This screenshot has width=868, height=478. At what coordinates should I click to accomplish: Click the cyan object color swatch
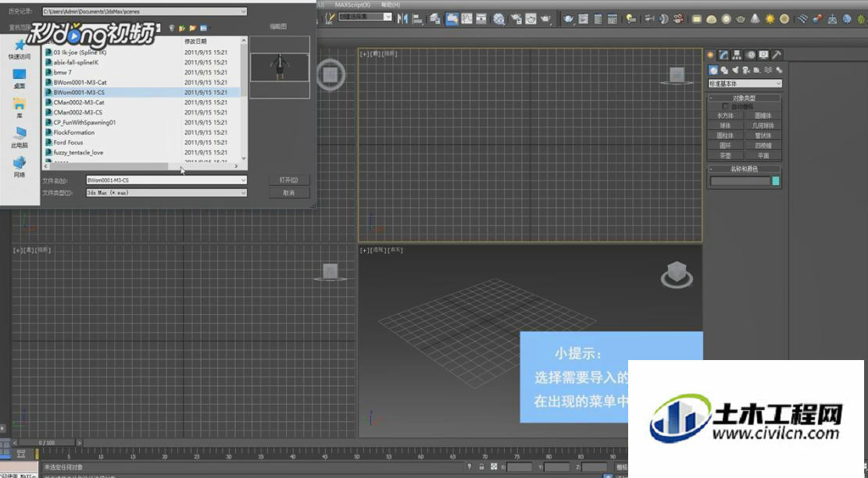776,181
